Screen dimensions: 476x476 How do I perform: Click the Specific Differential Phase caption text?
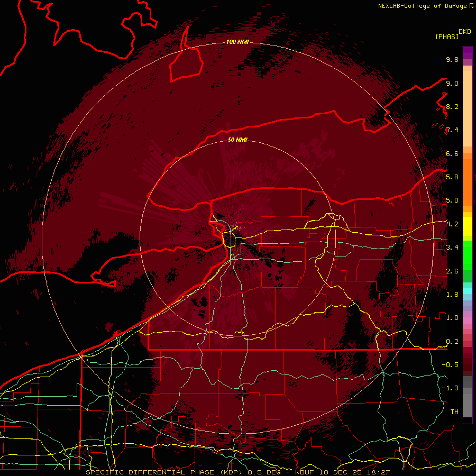click(237, 472)
